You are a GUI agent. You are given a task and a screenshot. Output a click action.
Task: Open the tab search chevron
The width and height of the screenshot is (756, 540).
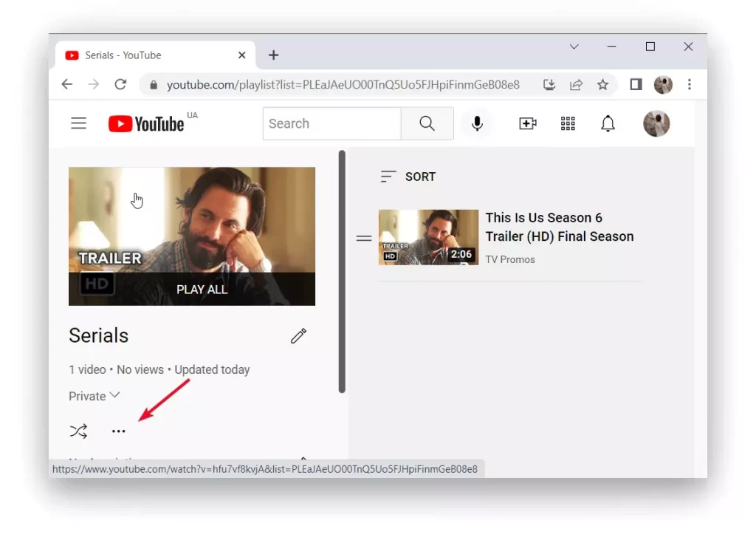point(574,47)
